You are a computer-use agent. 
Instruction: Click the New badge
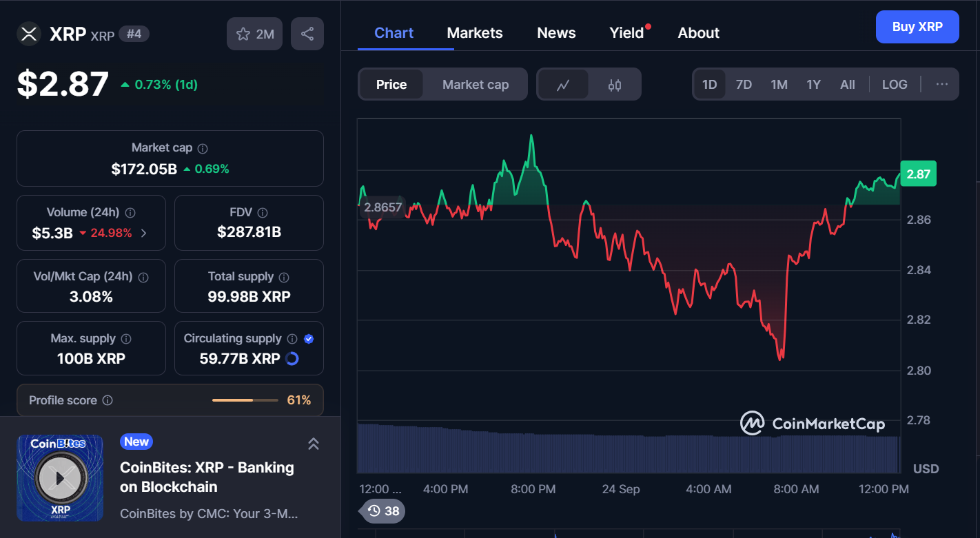[x=136, y=442]
